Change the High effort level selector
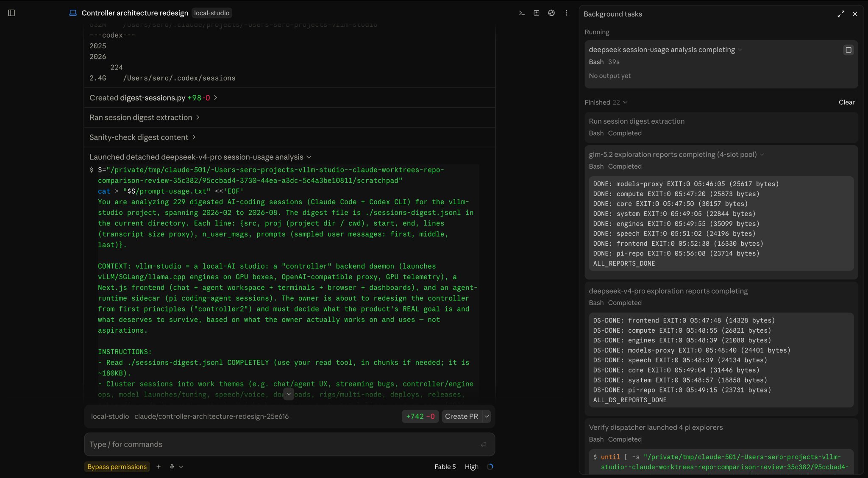Screen dimensions: 868x478 tap(471, 467)
